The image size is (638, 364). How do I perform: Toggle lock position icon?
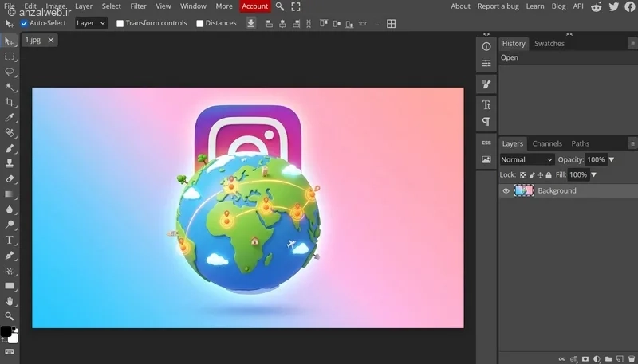[540, 175]
